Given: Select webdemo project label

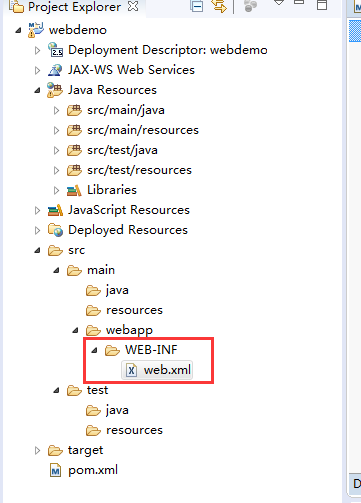Looking at the screenshot, I should click(78, 30).
